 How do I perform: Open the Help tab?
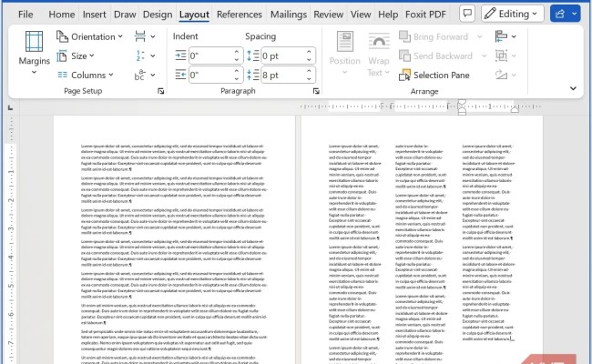pyautogui.click(x=388, y=15)
